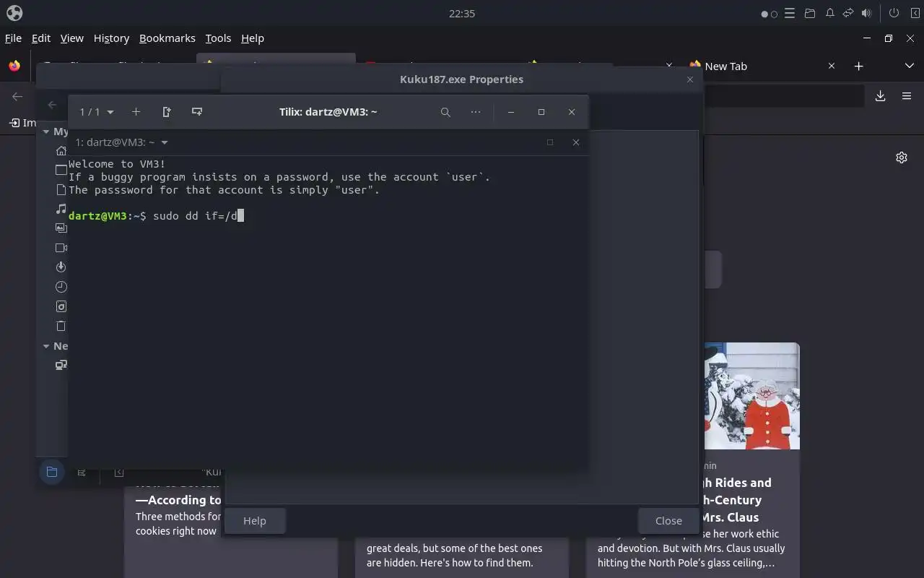
Task: Open the File menu
Action: (13, 38)
